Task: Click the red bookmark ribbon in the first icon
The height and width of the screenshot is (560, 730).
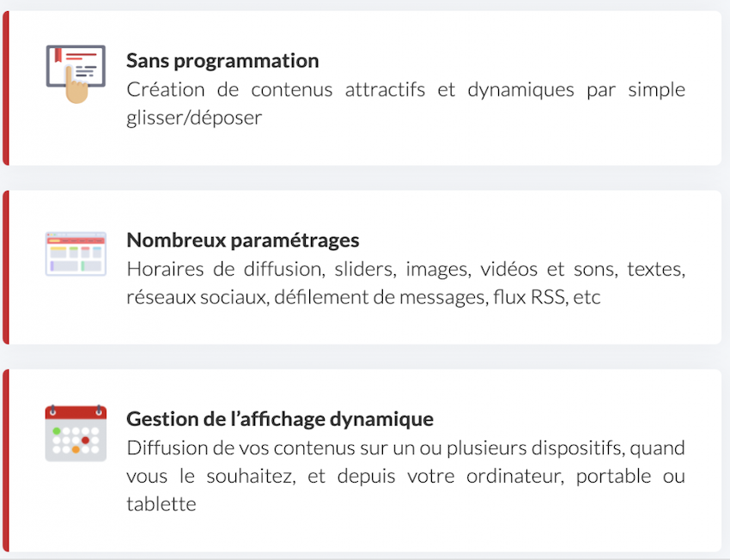Action: pos(58,54)
